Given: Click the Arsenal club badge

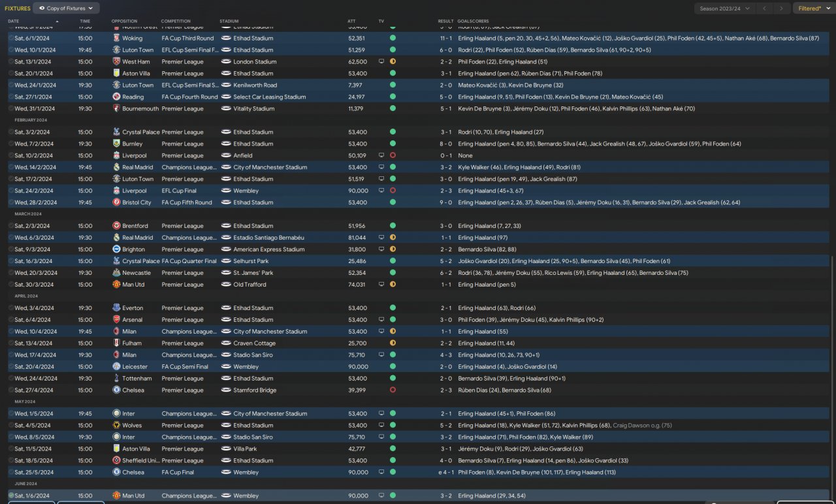Looking at the screenshot, I should point(116,321).
